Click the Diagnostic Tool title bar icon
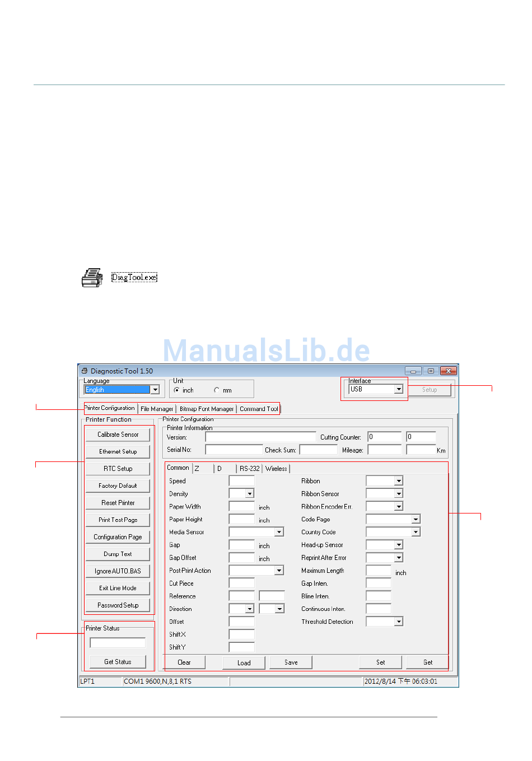Viewport: 532px width, 761px height. pyautogui.click(x=85, y=371)
